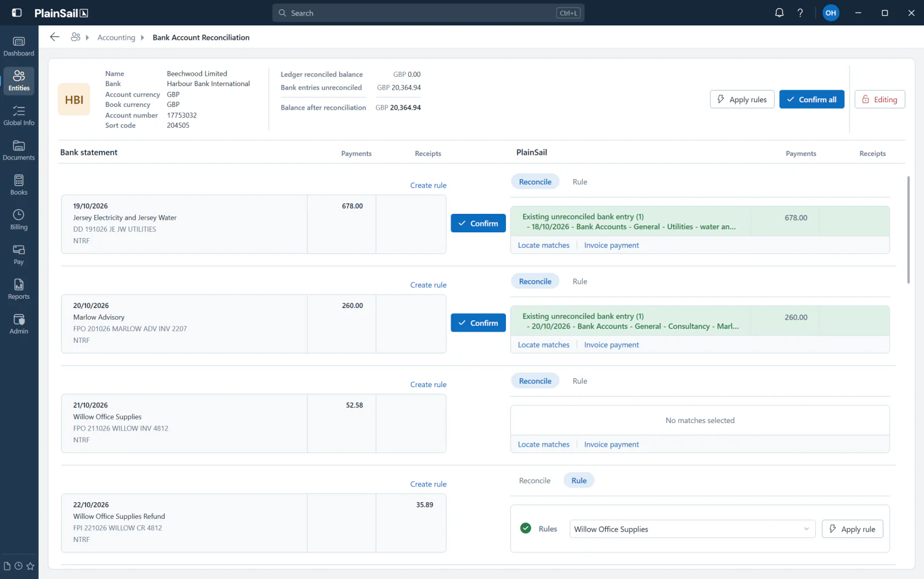This screenshot has height=579, width=924.
Task: Select Reconcile tab for Jersey Electricity entry
Action: coord(535,182)
